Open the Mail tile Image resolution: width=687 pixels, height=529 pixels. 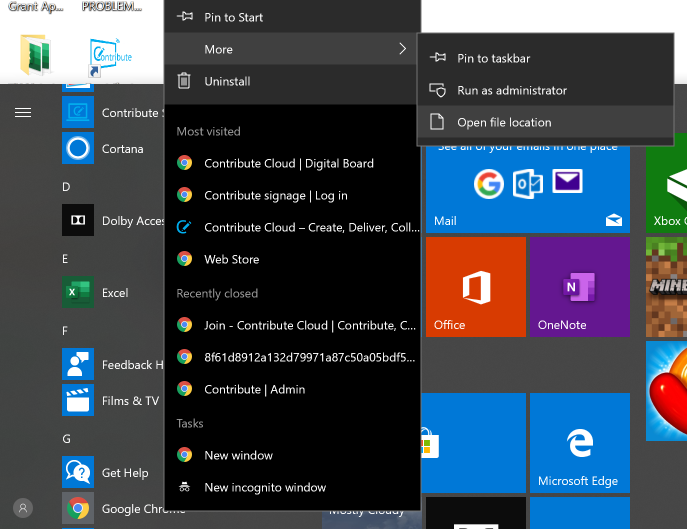point(528,189)
